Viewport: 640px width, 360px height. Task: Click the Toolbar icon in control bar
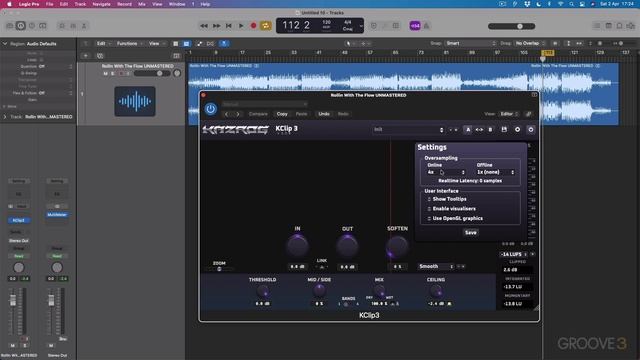click(x=42, y=26)
